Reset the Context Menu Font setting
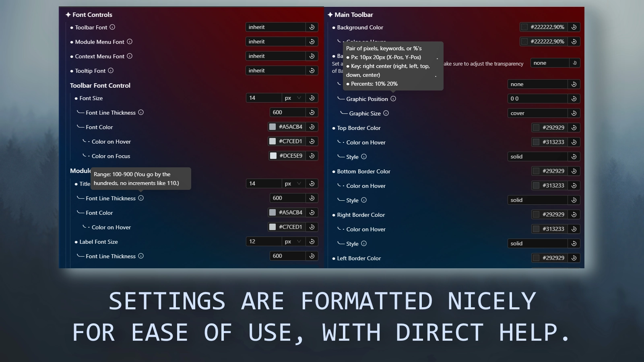The image size is (644, 362). tap(312, 56)
